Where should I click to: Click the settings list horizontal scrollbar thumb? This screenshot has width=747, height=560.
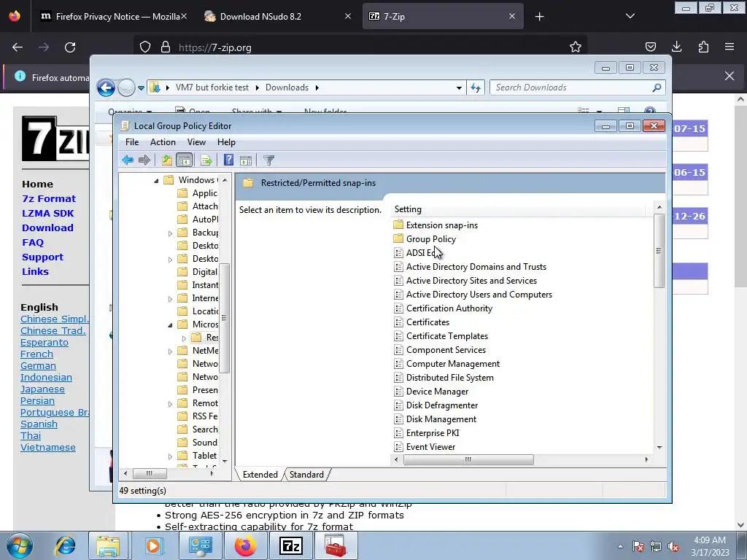[468, 459]
